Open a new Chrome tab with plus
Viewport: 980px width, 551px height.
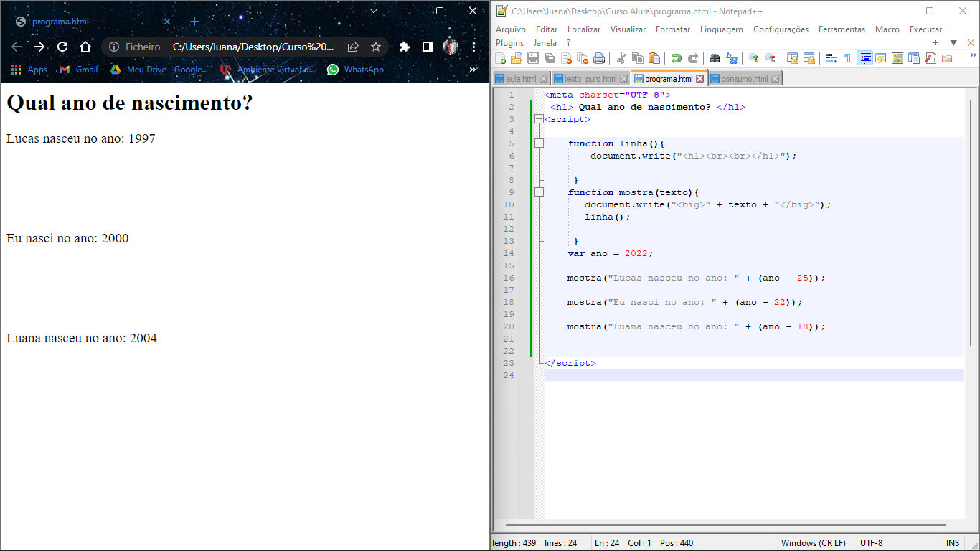194,22
